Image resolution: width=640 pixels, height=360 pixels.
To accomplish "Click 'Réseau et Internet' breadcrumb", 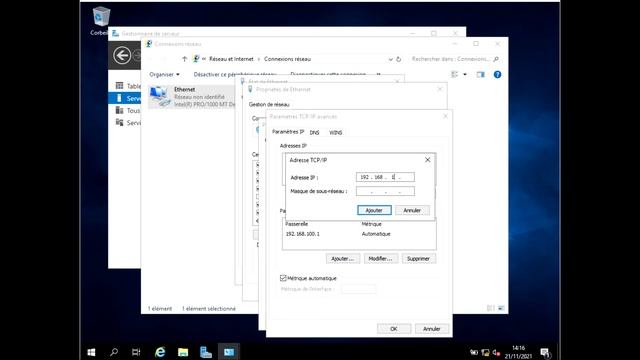I will pyautogui.click(x=231, y=59).
